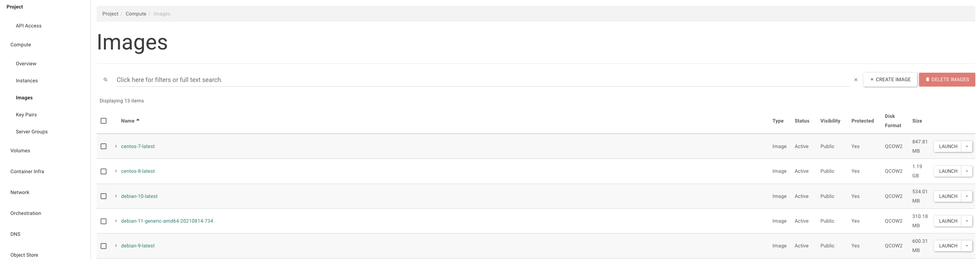
Task: Click Delete Images button
Action: point(947,80)
